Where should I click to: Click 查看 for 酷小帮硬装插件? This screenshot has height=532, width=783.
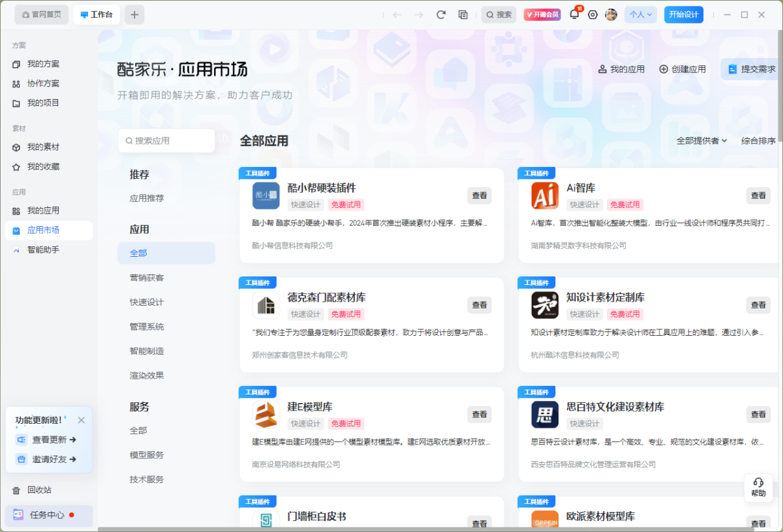pos(479,196)
